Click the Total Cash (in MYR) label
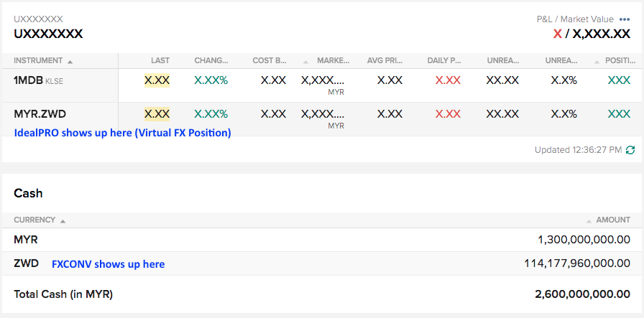 coord(63,294)
